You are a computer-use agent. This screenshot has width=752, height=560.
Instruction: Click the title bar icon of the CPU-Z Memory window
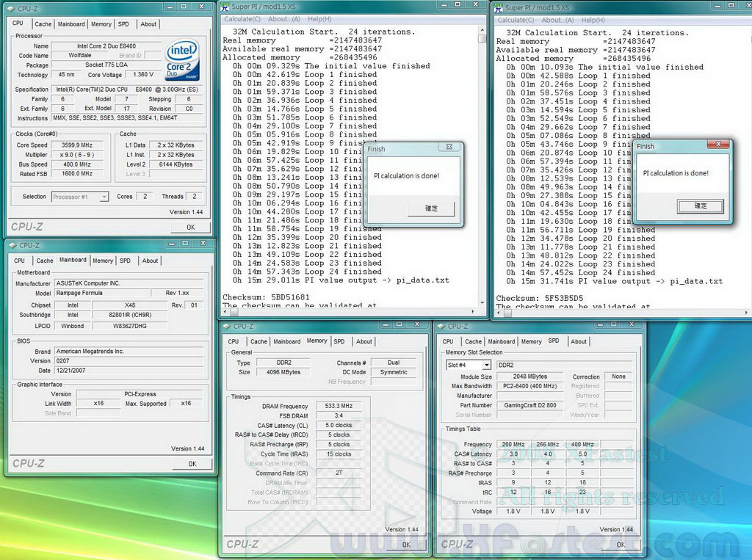click(x=227, y=326)
